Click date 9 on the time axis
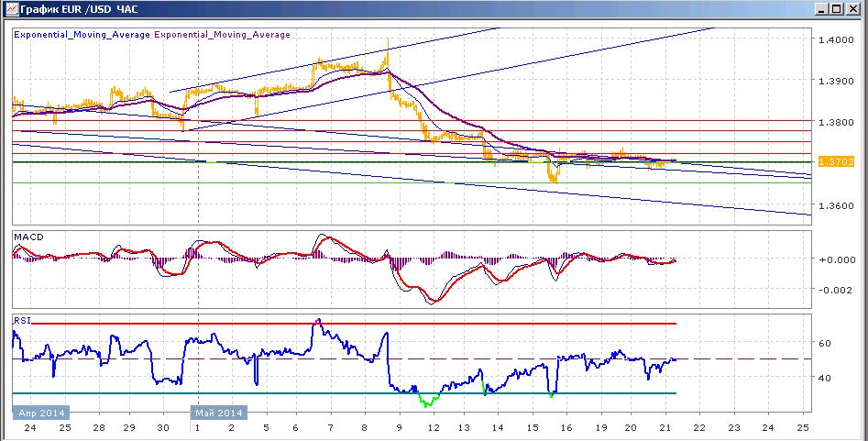The image size is (868, 441). click(x=399, y=428)
